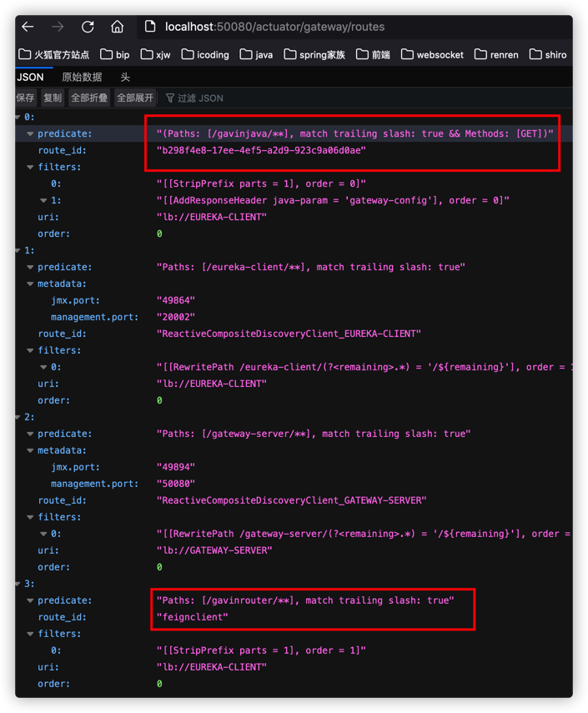
Task: Open the websocket bookmark folder
Action: (x=433, y=54)
